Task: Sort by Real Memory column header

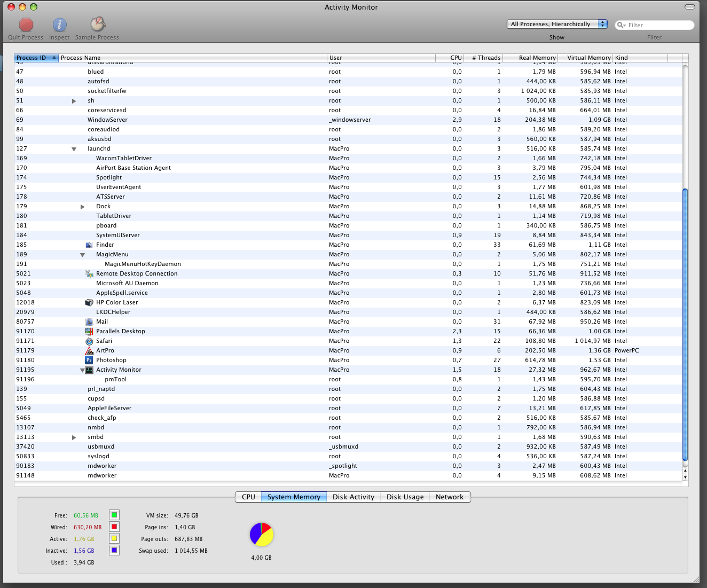Action: [530, 58]
